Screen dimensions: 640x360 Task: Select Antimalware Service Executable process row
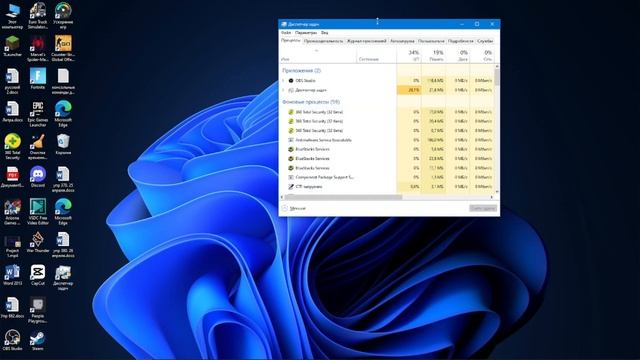[x=387, y=140]
